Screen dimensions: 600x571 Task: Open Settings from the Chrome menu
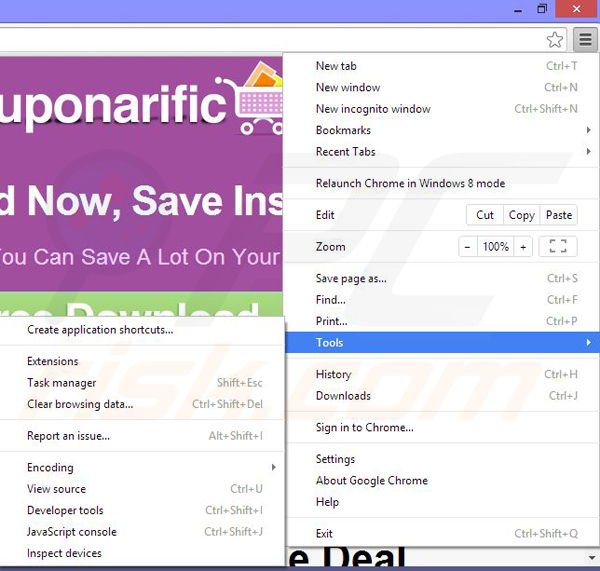click(x=442, y=459)
